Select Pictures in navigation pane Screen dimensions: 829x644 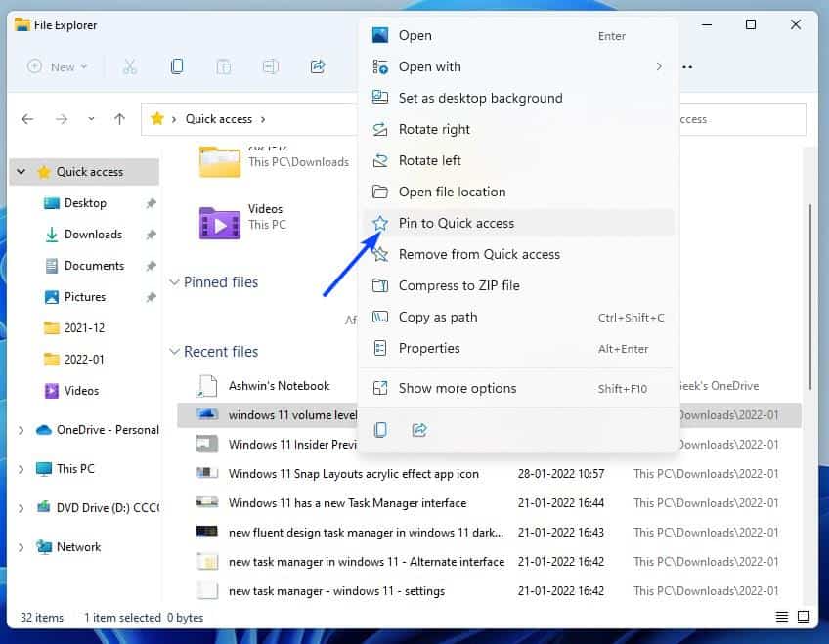[85, 297]
